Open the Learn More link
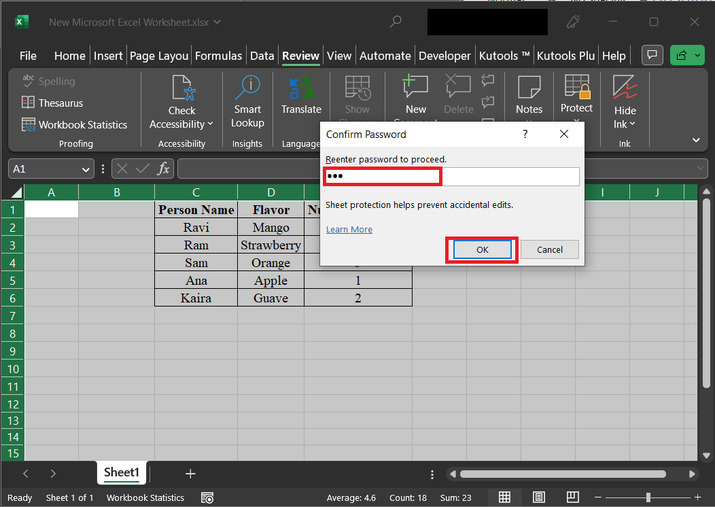The width and height of the screenshot is (715, 507). click(349, 229)
